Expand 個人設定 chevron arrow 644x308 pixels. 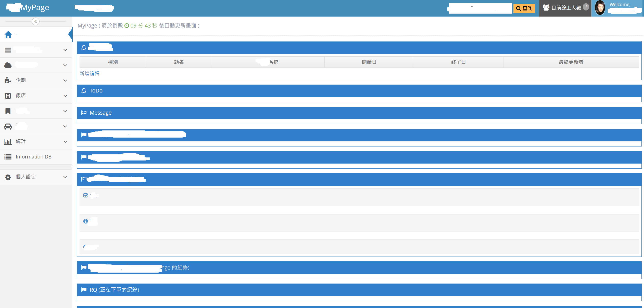coord(65,177)
